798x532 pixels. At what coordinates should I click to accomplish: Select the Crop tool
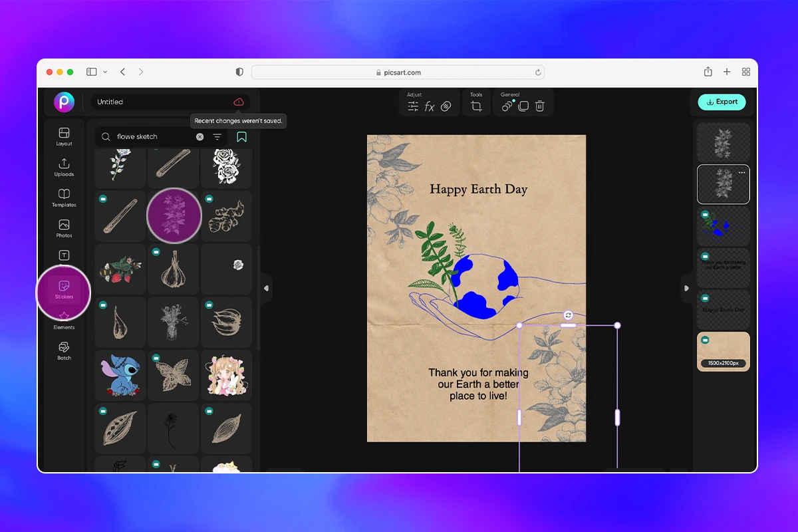(476, 106)
